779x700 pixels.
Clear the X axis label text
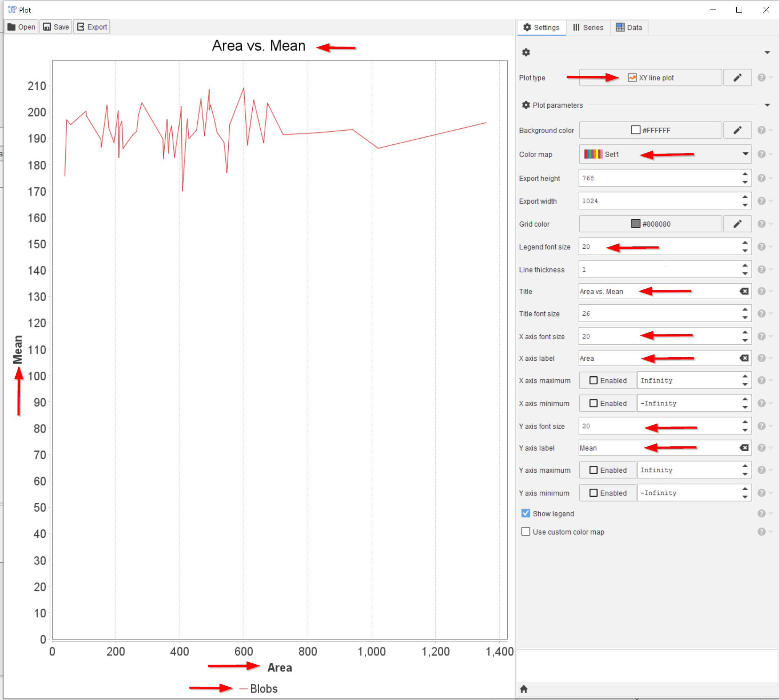[x=744, y=358]
